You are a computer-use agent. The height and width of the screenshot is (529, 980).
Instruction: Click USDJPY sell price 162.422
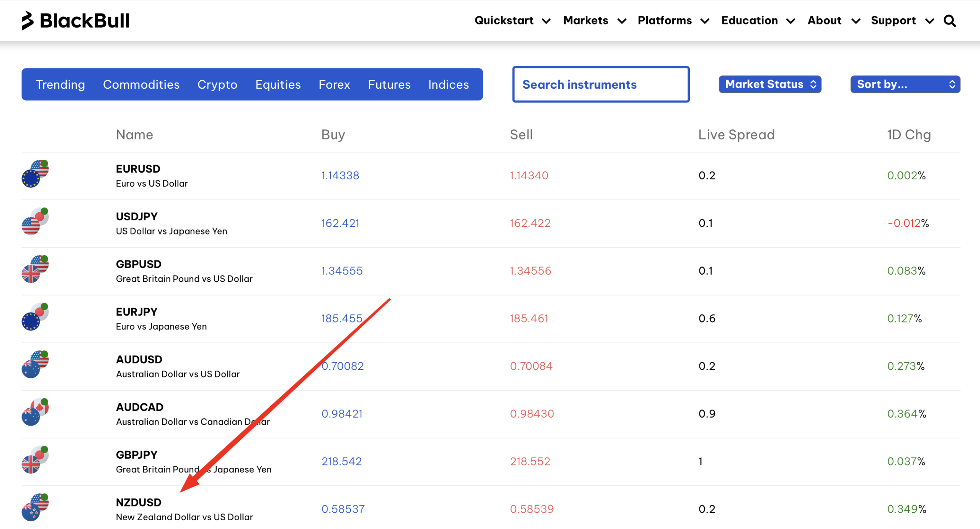530,223
